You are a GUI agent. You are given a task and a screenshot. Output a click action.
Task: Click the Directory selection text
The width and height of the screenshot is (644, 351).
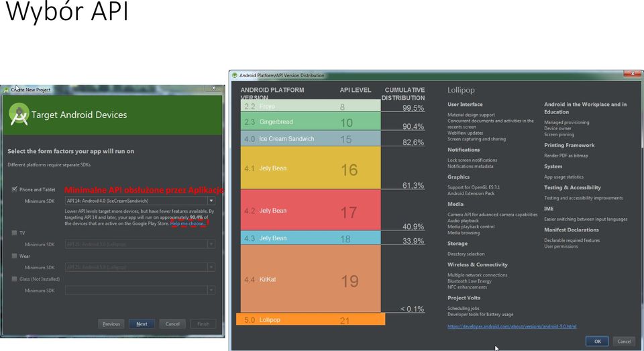click(x=466, y=254)
